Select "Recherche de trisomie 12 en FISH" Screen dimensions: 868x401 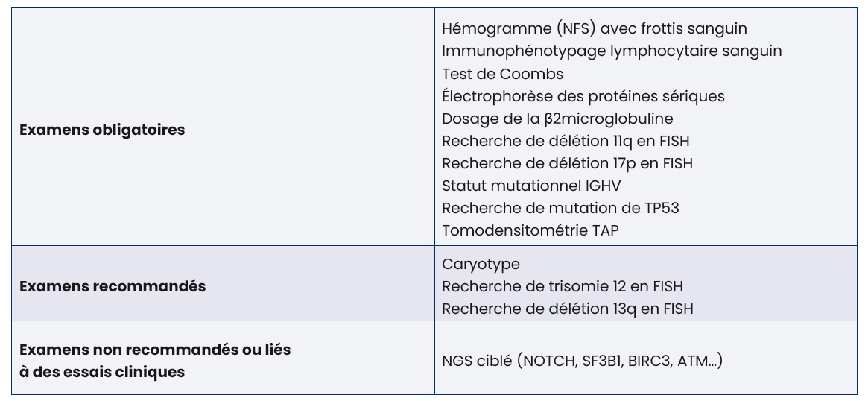562,286
